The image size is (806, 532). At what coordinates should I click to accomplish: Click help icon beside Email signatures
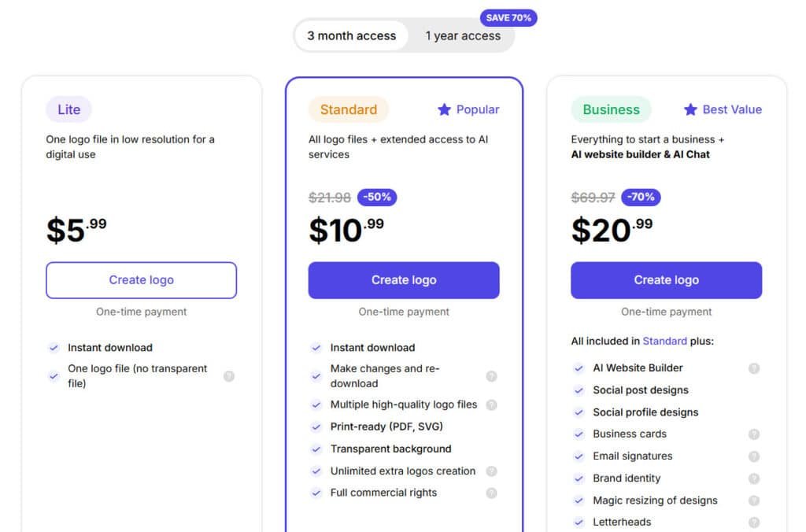(x=754, y=456)
